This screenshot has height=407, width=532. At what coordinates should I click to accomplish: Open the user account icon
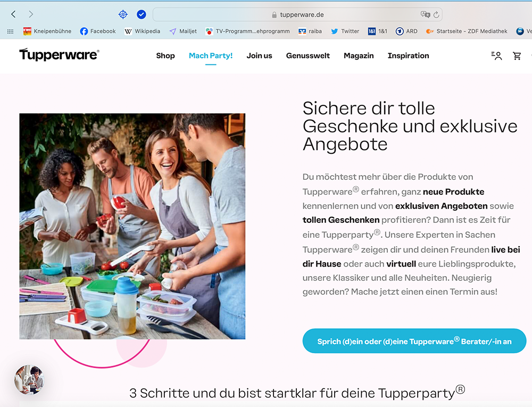[497, 56]
